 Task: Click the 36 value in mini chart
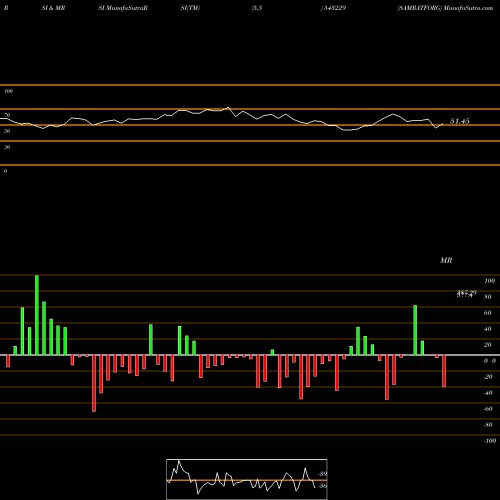[323, 486]
